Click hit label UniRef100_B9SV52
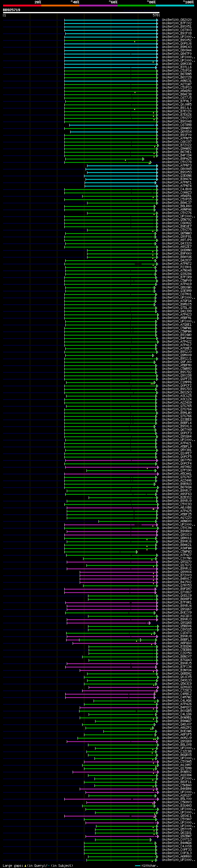 [x=176, y=40]
